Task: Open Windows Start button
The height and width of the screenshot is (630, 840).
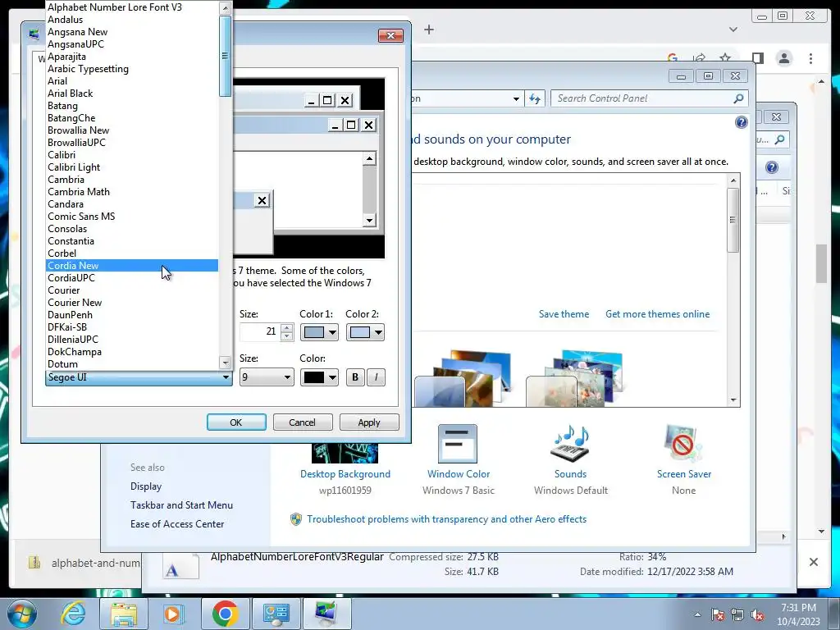Action: tap(22, 614)
